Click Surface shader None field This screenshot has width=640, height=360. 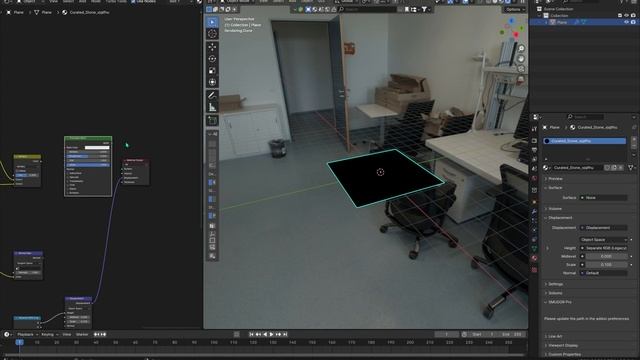click(x=604, y=198)
